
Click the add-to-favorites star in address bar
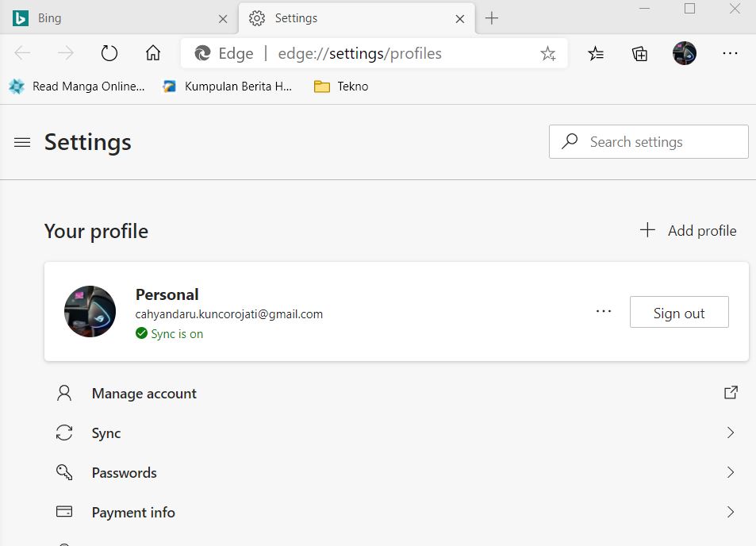pyautogui.click(x=547, y=53)
